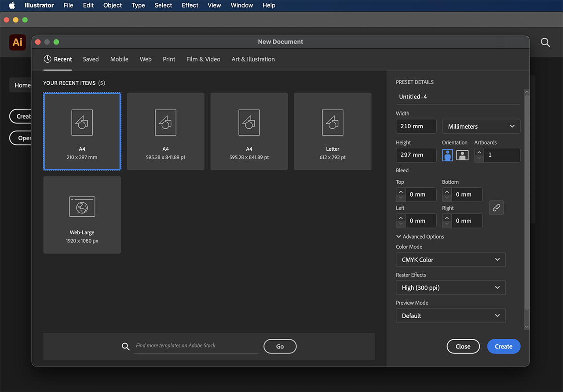This screenshot has width=563, height=392.
Task: Click into the Height 297 mm field
Action: click(416, 155)
